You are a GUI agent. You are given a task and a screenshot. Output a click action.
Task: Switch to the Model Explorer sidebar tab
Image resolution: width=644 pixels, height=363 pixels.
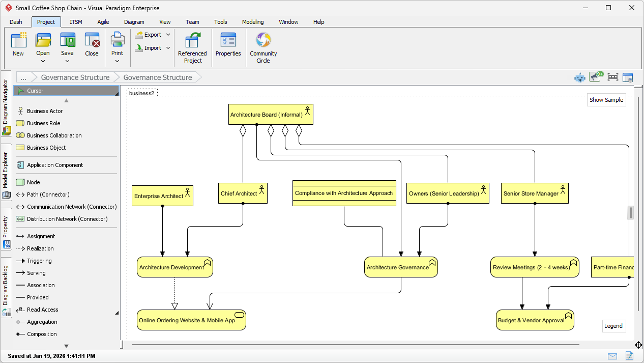tap(6, 171)
